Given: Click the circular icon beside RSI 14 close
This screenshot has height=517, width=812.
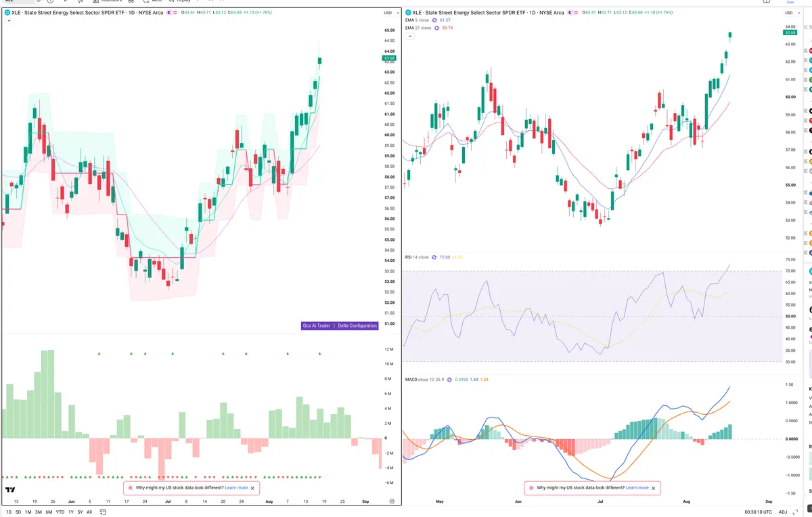Looking at the screenshot, I should [x=435, y=257].
